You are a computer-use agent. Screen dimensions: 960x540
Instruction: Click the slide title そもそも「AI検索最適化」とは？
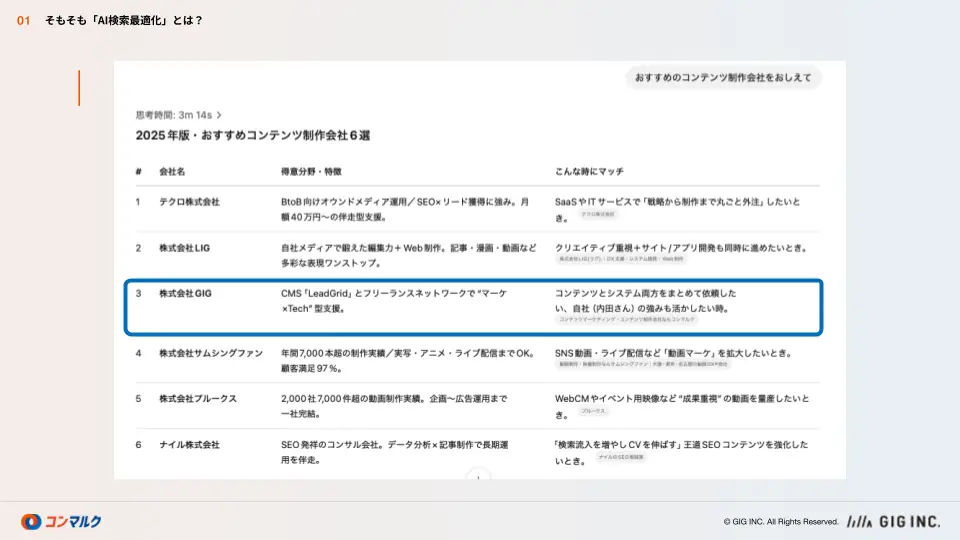[124, 20]
